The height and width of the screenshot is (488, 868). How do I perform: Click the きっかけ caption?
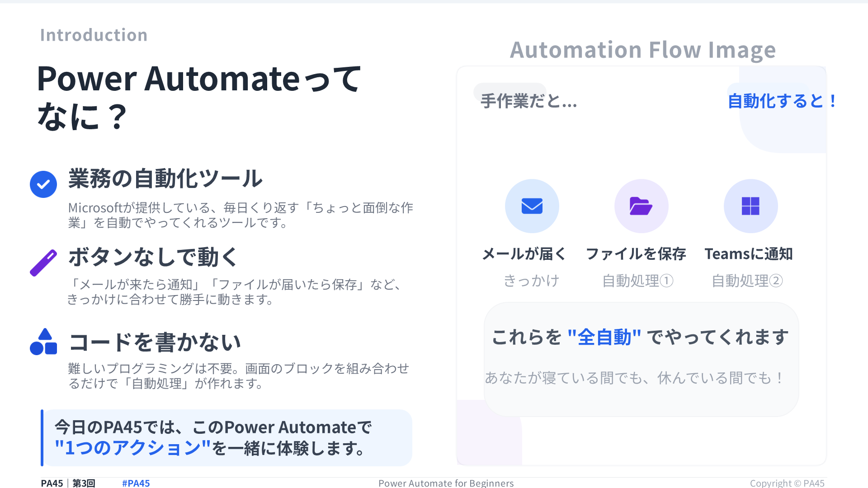coord(532,281)
